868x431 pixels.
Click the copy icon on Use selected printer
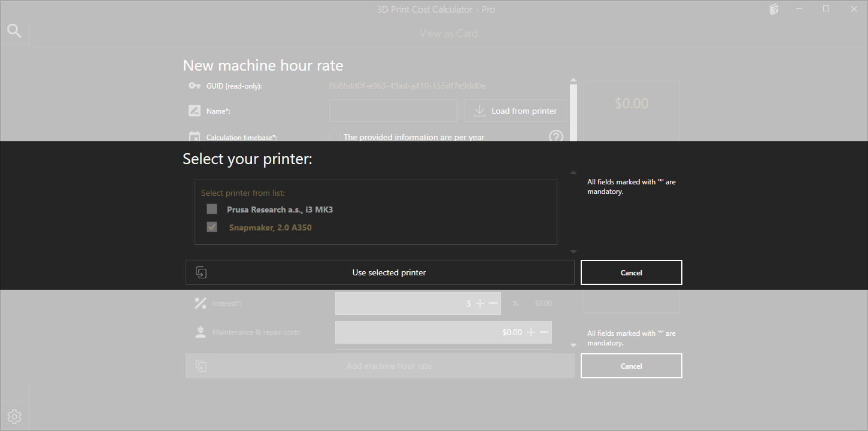coord(201,272)
